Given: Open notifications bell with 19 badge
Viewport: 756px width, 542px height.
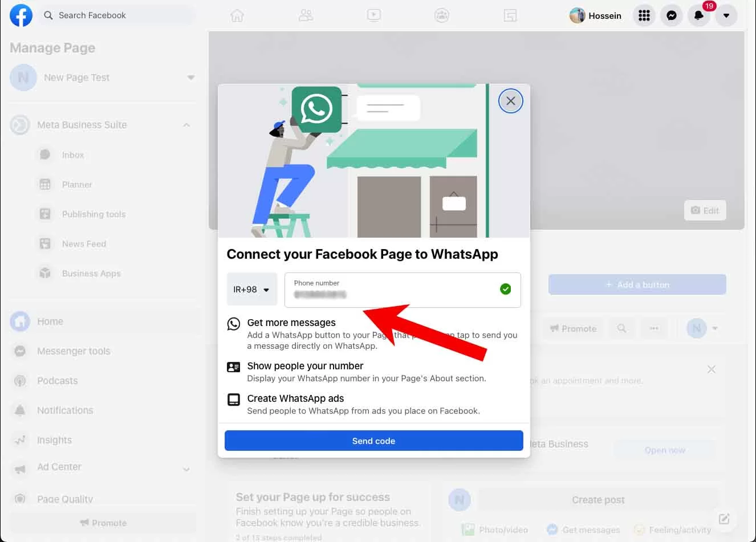Looking at the screenshot, I should pyautogui.click(x=698, y=16).
